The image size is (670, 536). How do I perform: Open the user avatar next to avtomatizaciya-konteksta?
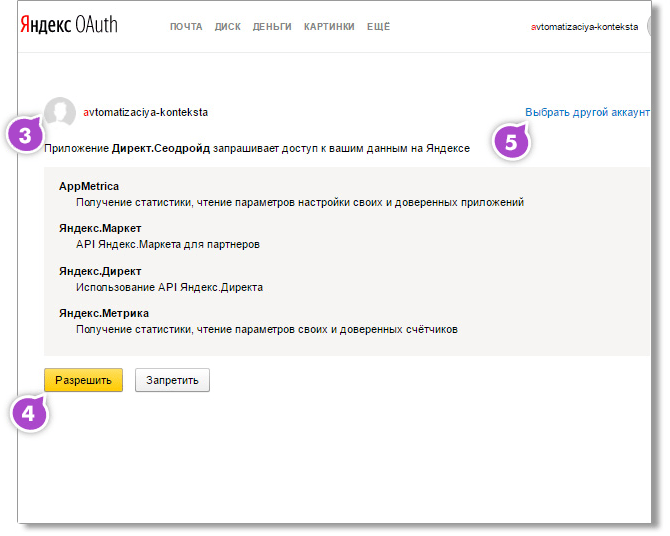(x=60, y=112)
